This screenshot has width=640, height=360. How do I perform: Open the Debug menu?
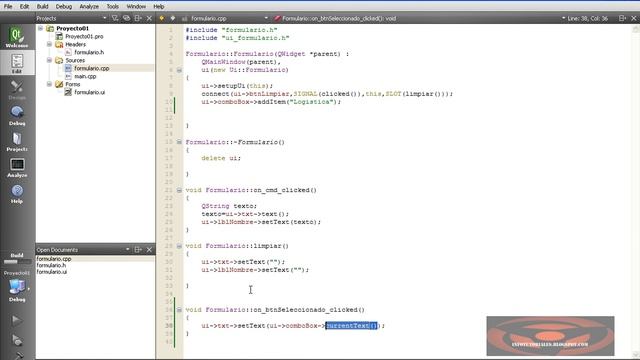coord(64,7)
